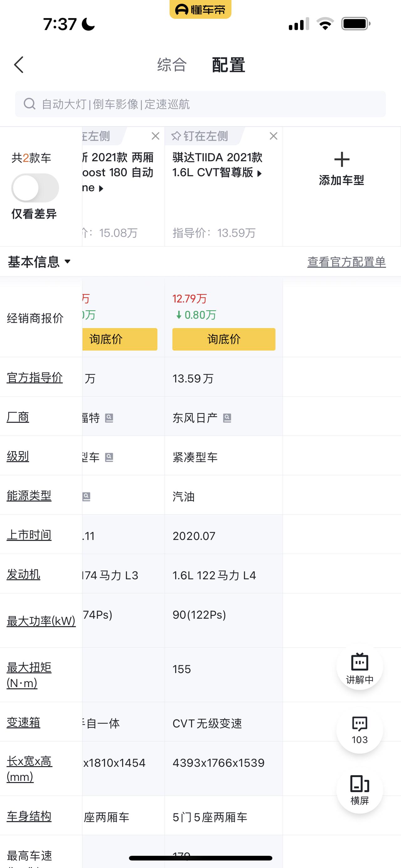The height and width of the screenshot is (868, 401).
Task: Expand the 2021款 两厢 model arrow
Action: tap(101, 189)
